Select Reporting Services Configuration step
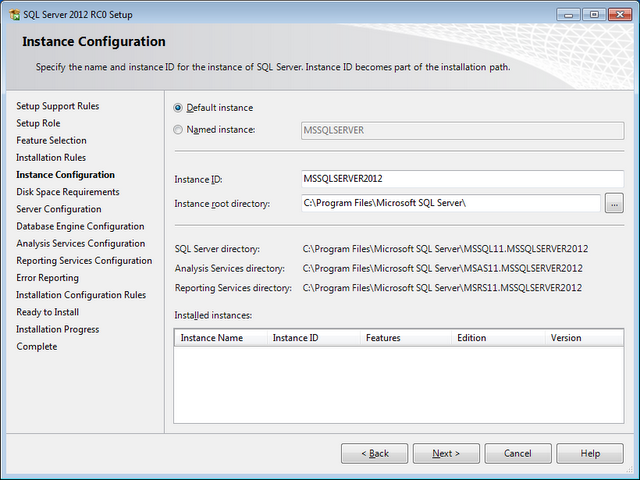Image resolution: width=640 pixels, height=480 pixels. pos(84,260)
